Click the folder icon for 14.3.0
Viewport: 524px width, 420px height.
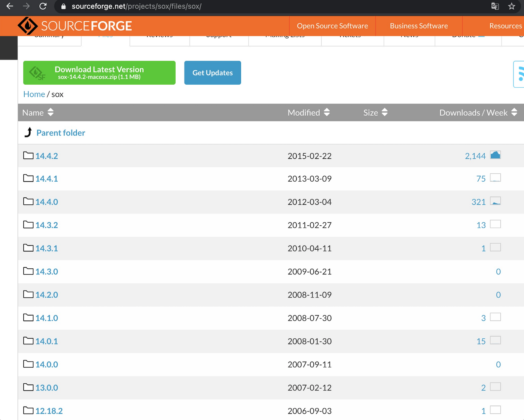coord(28,271)
